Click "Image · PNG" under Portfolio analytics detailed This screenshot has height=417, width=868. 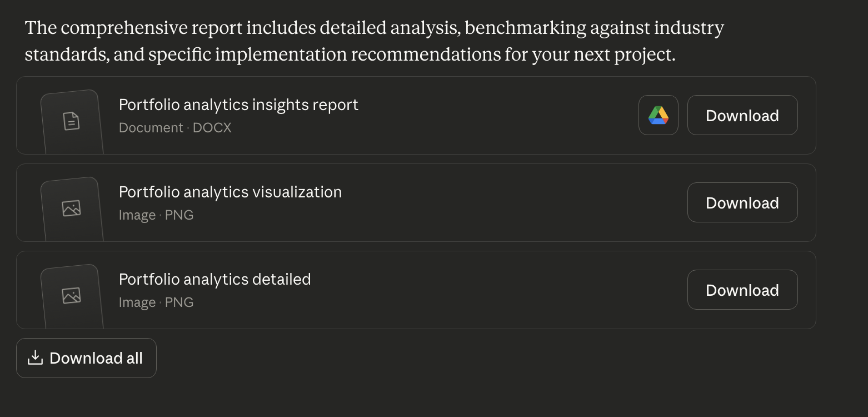point(156,302)
